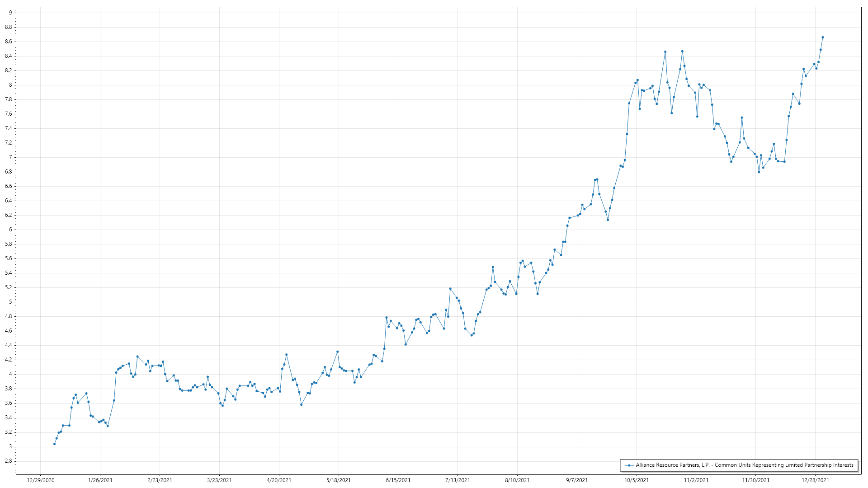Click the y-axis tick label 7.6
The width and height of the screenshot is (868, 488).
pyautogui.click(x=9, y=114)
